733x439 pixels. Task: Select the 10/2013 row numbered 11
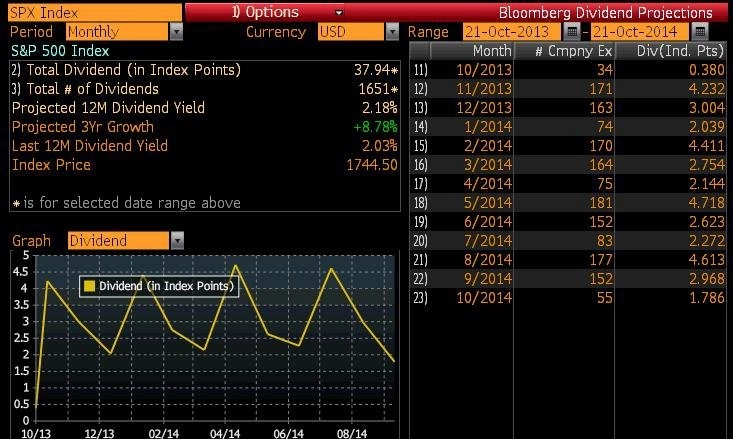click(x=568, y=70)
